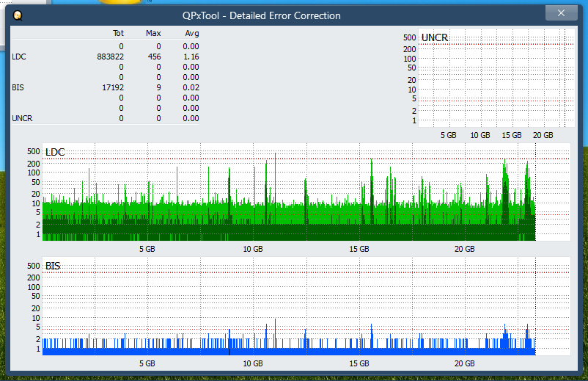Click the 5 GB axis label under LDC graph
Image resolution: width=588 pixels, height=381 pixels.
(147, 250)
